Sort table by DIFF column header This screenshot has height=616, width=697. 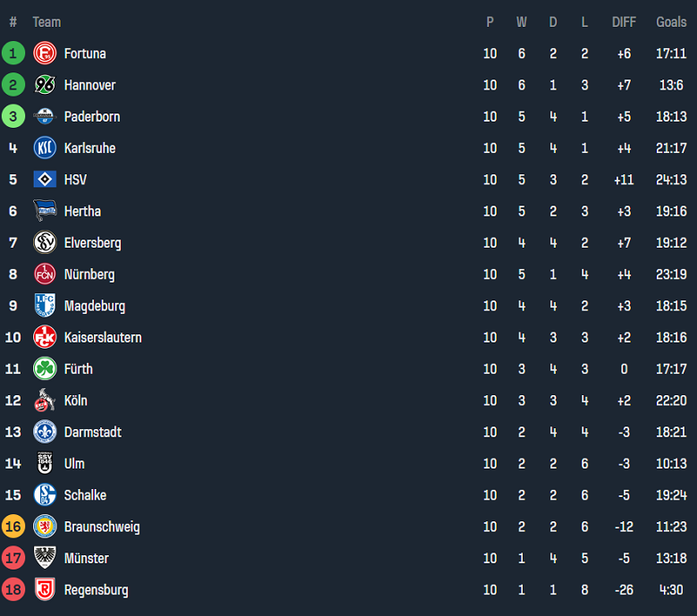624,21
